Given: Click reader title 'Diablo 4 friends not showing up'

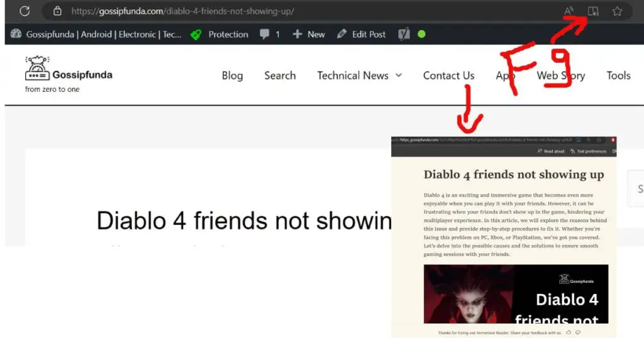Looking at the screenshot, I should click(x=514, y=175).
